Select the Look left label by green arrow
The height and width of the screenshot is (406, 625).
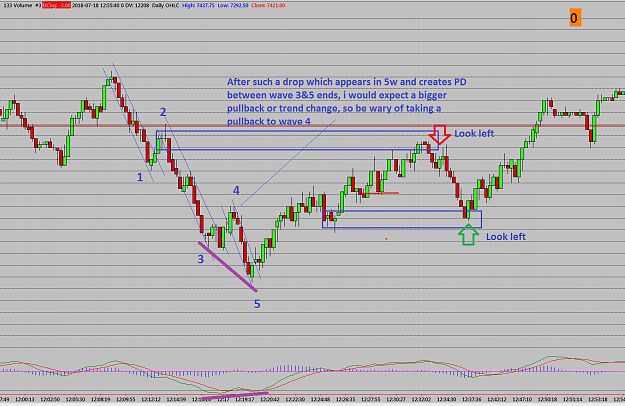505,237
